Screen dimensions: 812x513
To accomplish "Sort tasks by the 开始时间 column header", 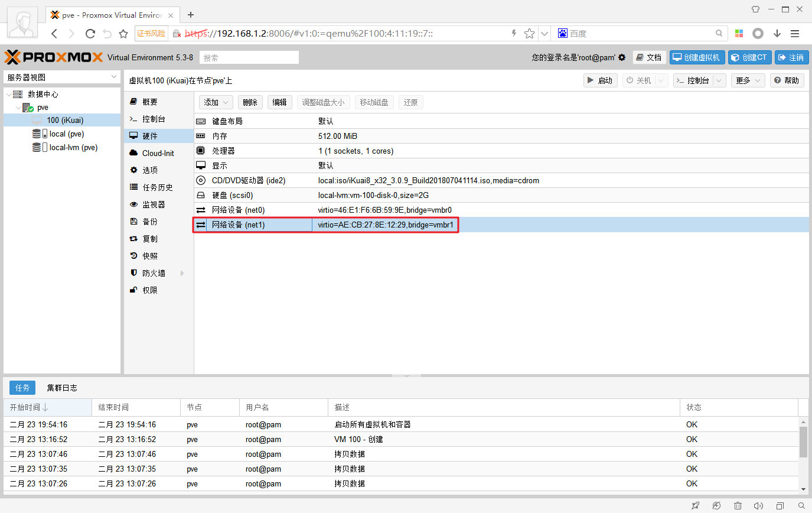I will 48,407.
